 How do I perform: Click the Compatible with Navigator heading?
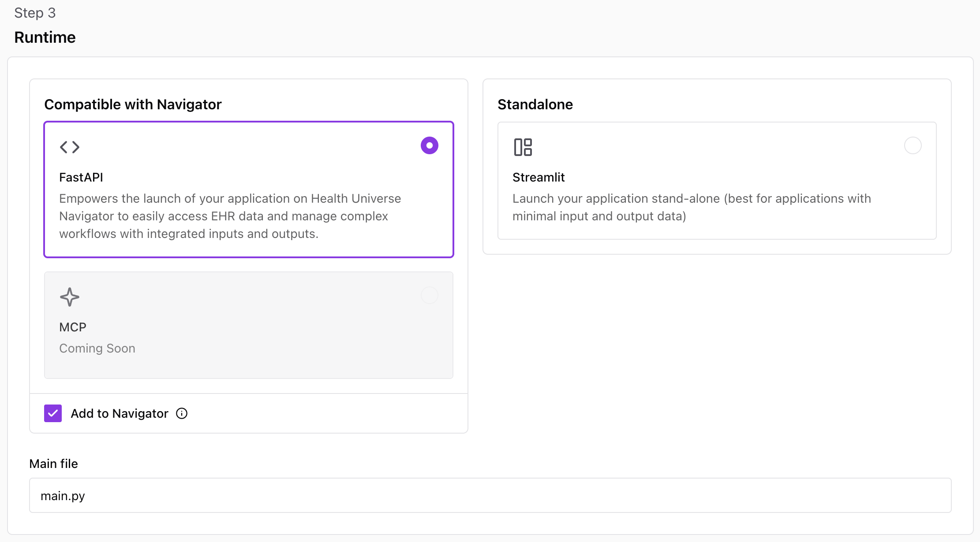click(133, 104)
